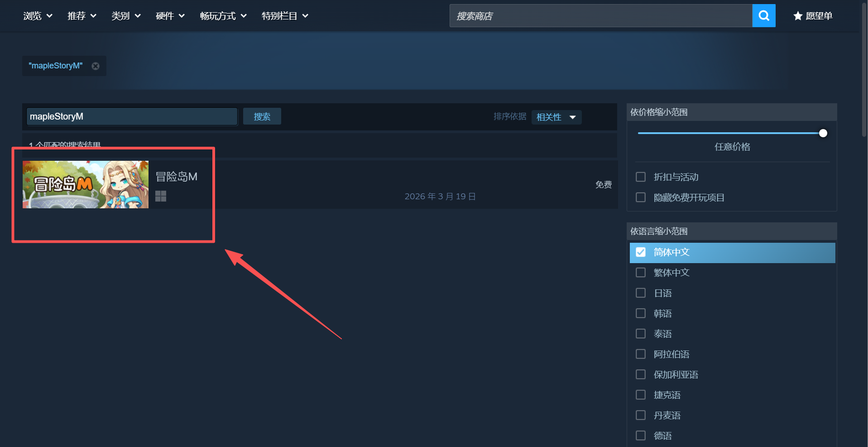Check the 隐藏免费开玩项目 option
This screenshot has height=447, width=868.
pos(641,197)
